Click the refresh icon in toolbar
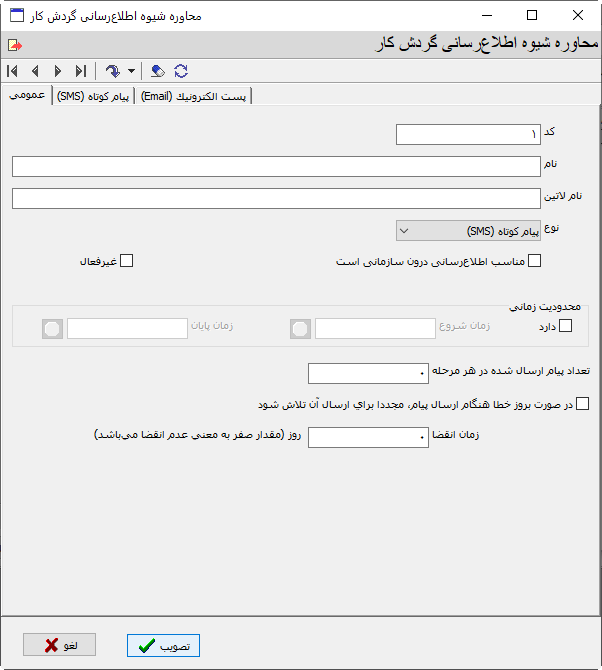 181,71
